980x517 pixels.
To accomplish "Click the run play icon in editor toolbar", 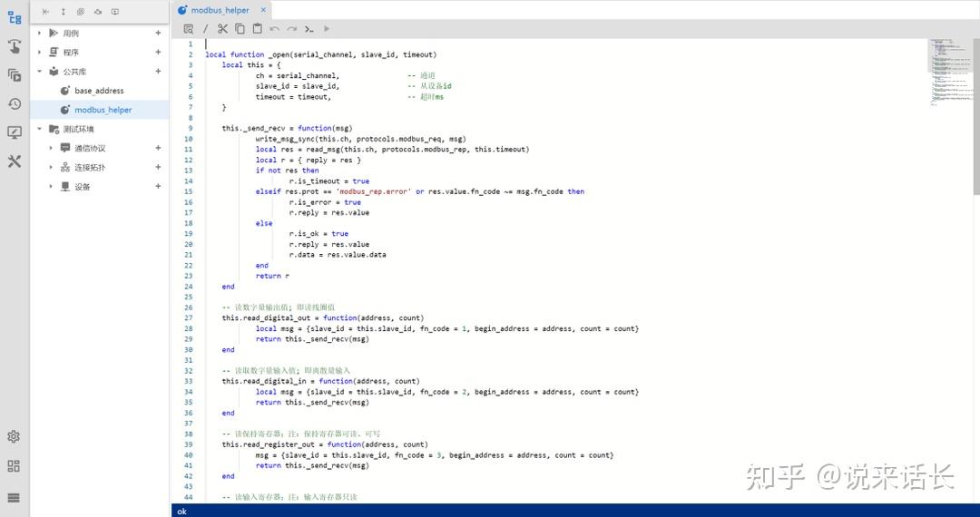I will pos(327,29).
